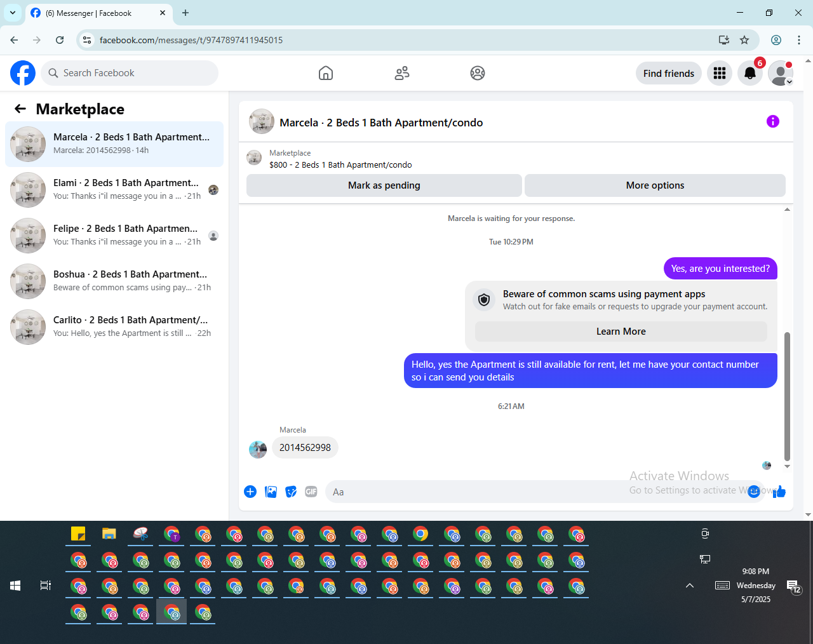This screenshot has width=813, height=644.
Task: Open Chrome menu three dots
Action: point(799,40)
